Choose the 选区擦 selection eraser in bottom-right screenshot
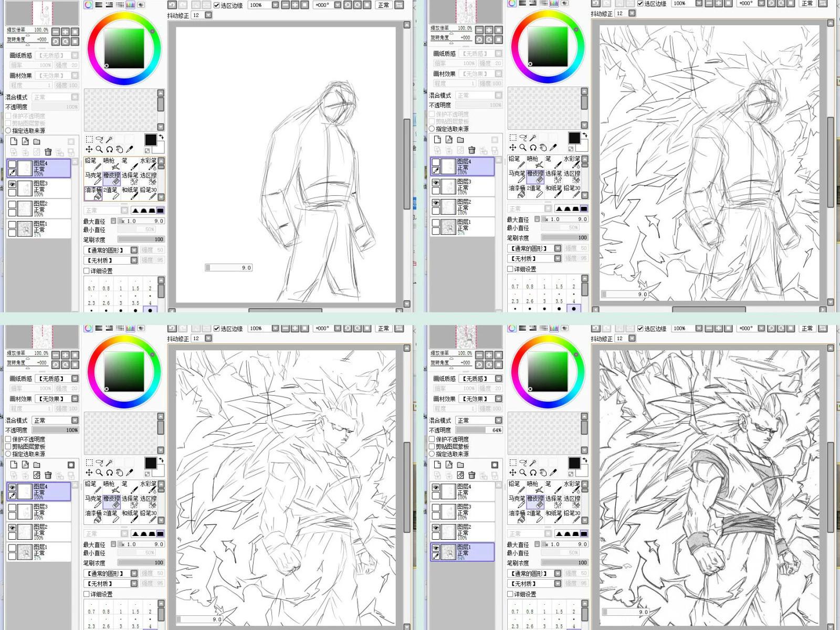This screenshot has width=840, height=630. tap(572, 502)
